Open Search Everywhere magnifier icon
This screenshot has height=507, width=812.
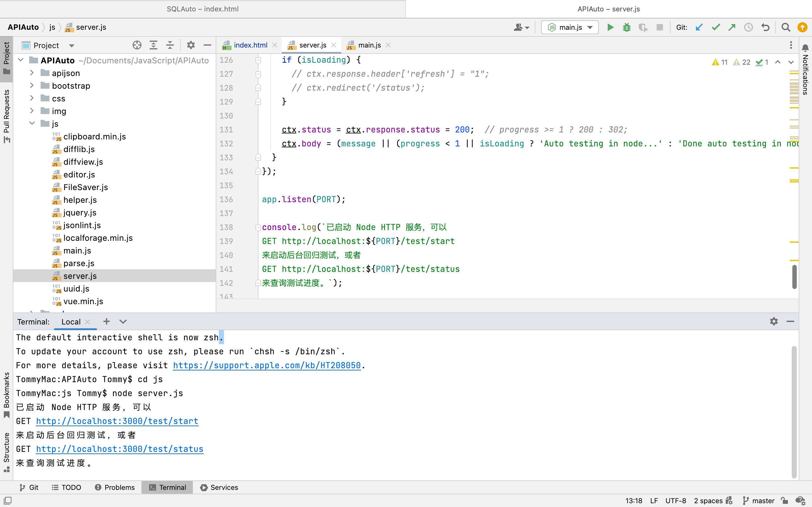click(x=785, y=27)
